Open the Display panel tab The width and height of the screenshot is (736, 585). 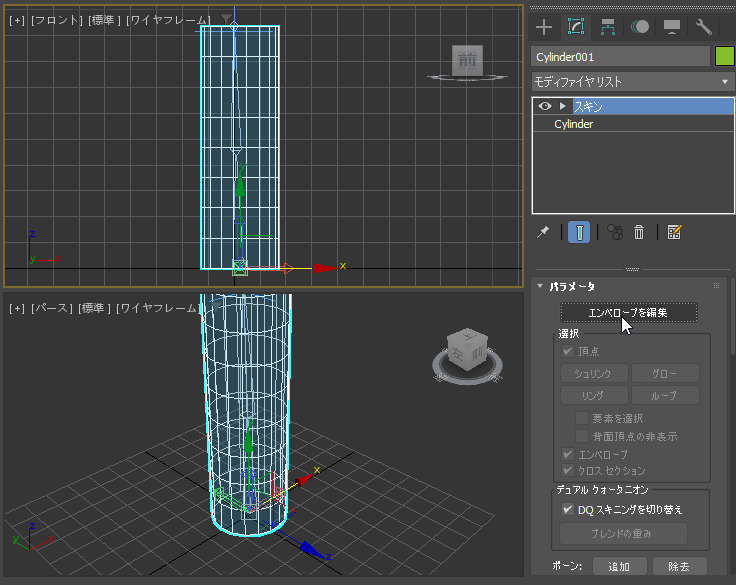point(672,27)
